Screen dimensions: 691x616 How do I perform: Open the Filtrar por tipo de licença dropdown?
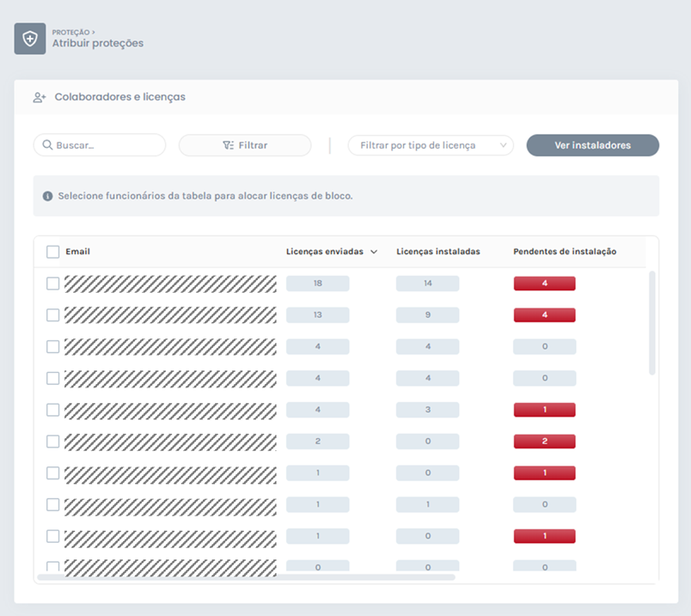[430, 145]
